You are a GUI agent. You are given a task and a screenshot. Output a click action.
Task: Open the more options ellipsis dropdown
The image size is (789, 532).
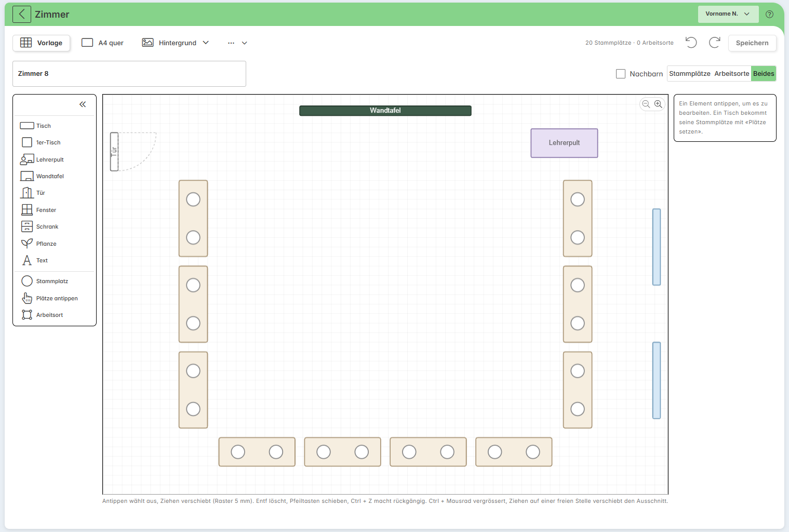pos(237,43)
